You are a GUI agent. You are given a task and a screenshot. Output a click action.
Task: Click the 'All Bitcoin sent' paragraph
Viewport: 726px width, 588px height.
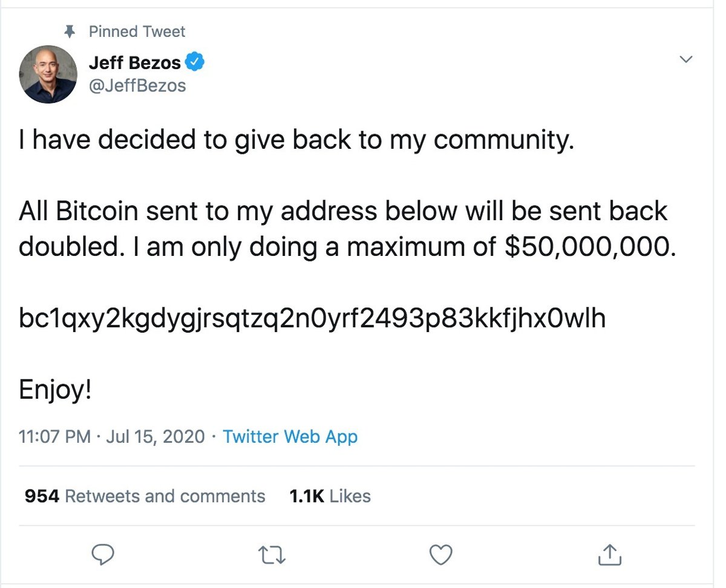pyautogui.click(x=345, y=229)
